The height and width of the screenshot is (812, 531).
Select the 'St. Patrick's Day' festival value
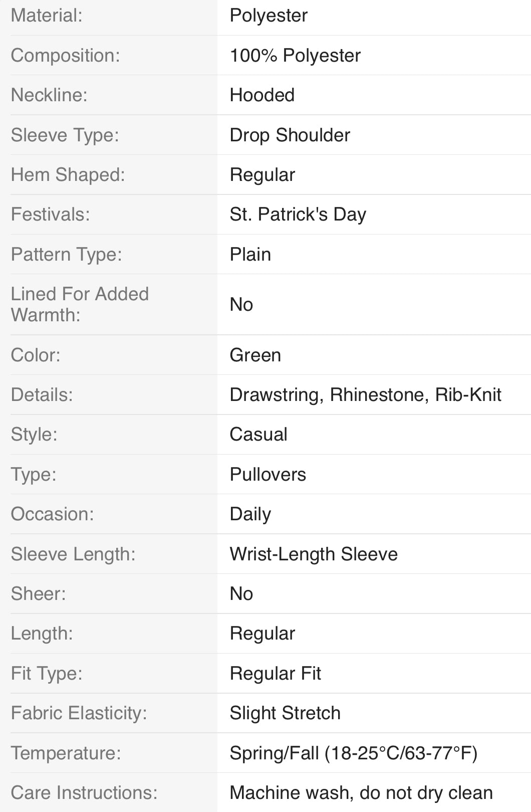click(x=298, y=214)
